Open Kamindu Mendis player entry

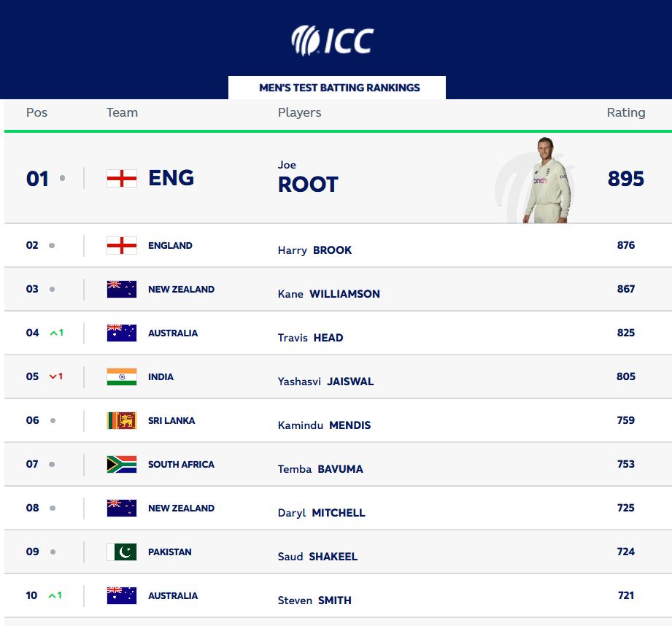(x=324, y=425)
